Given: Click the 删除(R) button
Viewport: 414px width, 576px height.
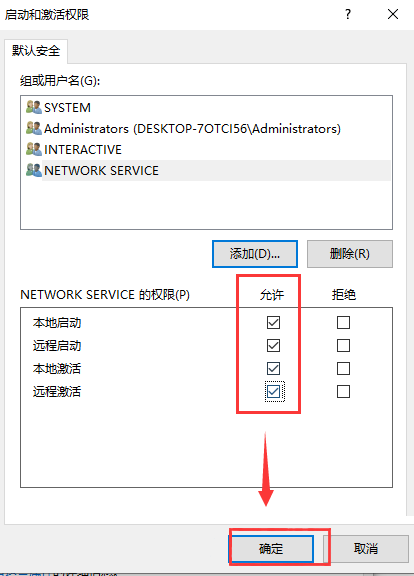Looking at the screenshot, I should [x=350, y=254].
